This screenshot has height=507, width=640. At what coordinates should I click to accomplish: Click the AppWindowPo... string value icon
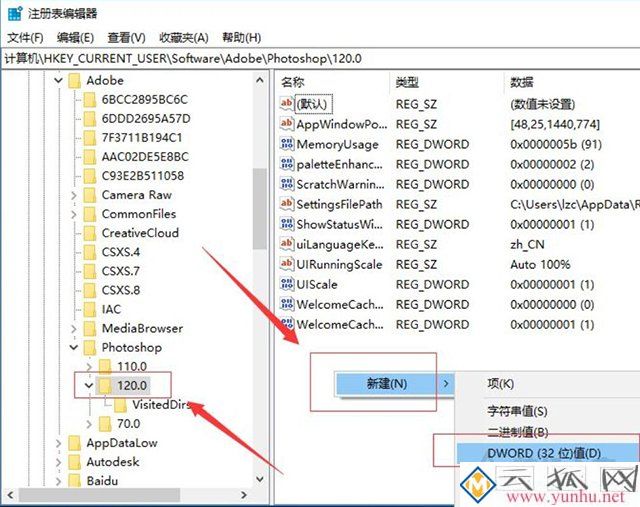click(287, 123)
